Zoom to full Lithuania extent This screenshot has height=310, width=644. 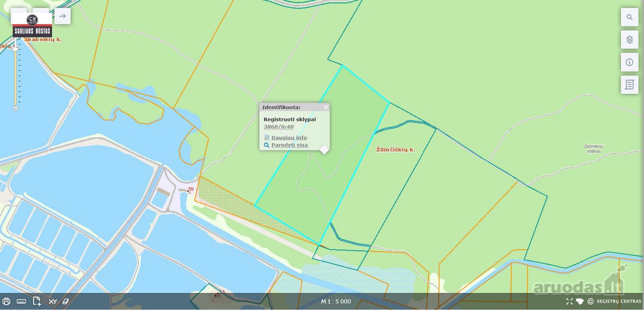pyautogui.click(x=580, y=301)
